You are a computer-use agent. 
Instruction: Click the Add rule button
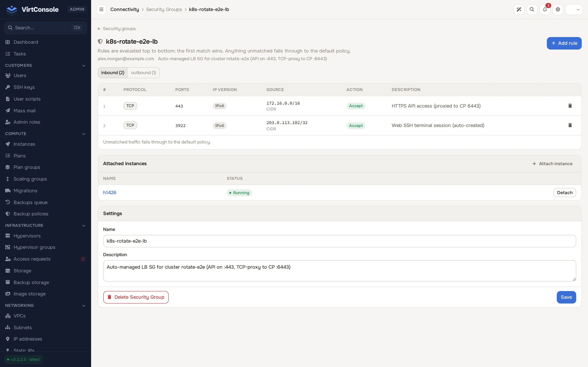point(564,43)
